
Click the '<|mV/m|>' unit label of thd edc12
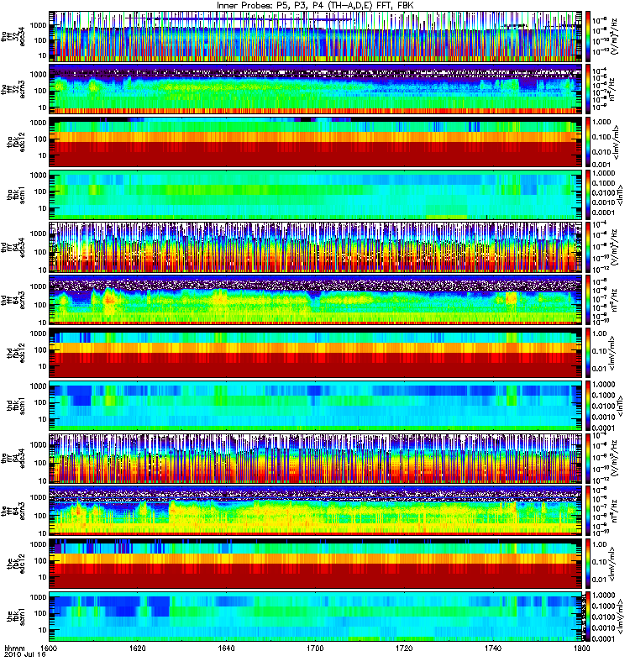pyautogui.click(x=612, y=353)
